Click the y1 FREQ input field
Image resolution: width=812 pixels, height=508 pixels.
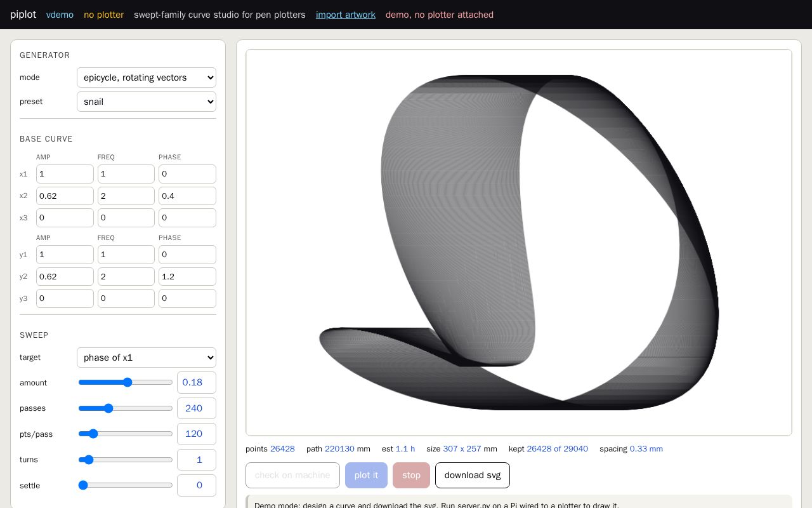click(x=126, y=255)
